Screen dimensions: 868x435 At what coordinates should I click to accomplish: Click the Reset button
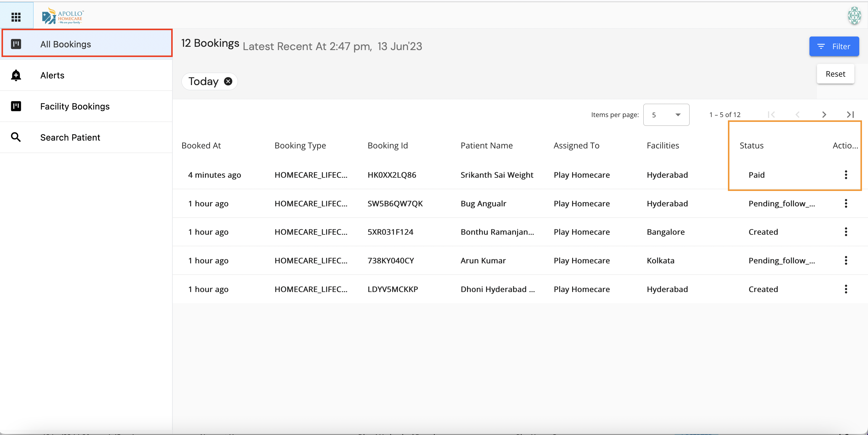pos(835,74)
